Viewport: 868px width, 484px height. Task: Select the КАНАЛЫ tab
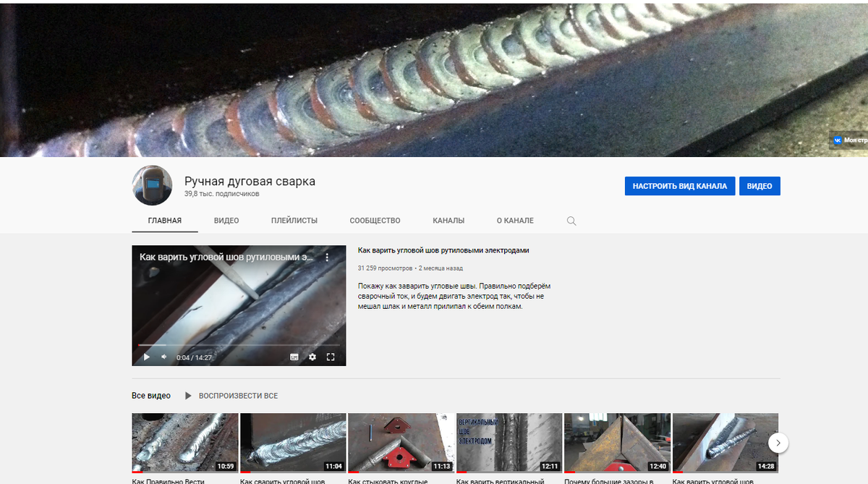[448, 221]
